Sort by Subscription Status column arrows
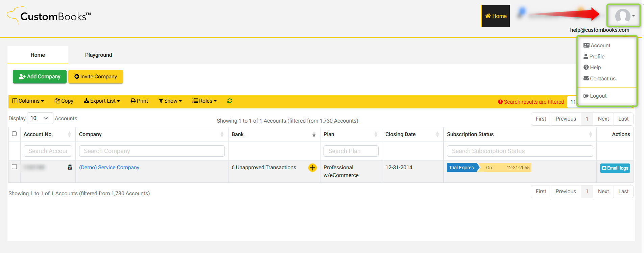The image size is (644, 253). point(590,134)
